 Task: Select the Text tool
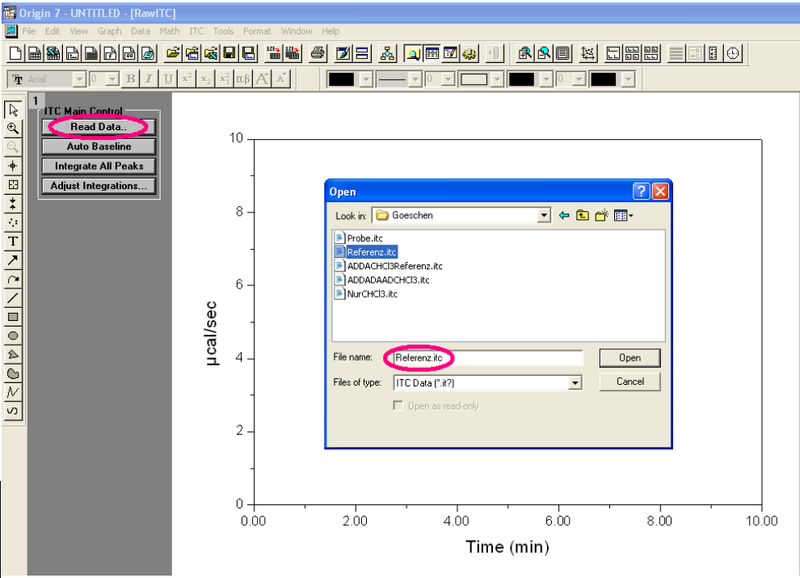pyautogui.click(x=13, y=241)
